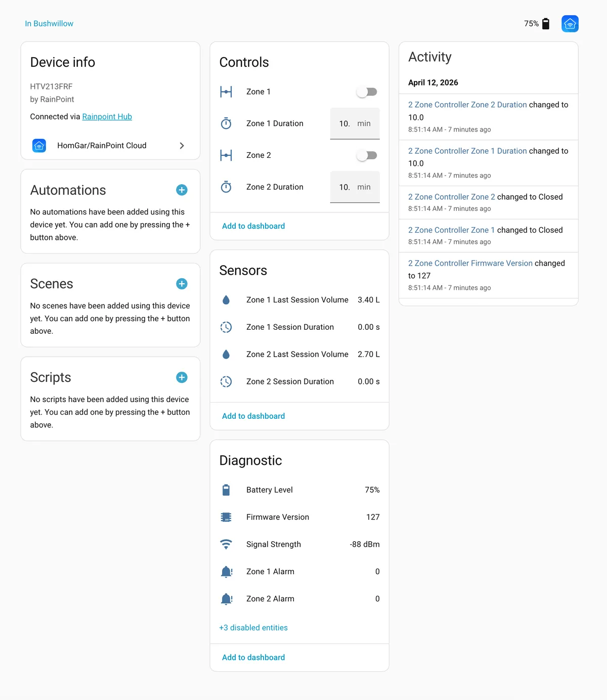Toggle the Zone 2 switch on
Viewport: 607px width, 700px height.
coord(367,155)
